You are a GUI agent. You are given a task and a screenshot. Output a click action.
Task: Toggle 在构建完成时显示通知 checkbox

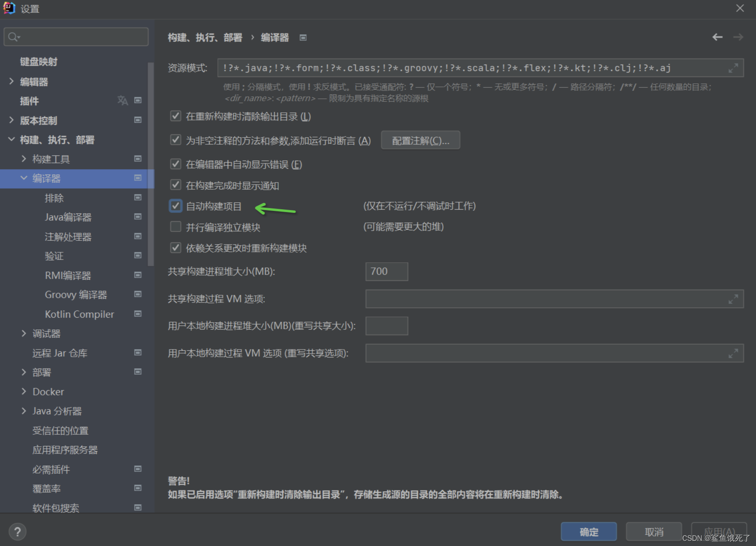(176, 185)
